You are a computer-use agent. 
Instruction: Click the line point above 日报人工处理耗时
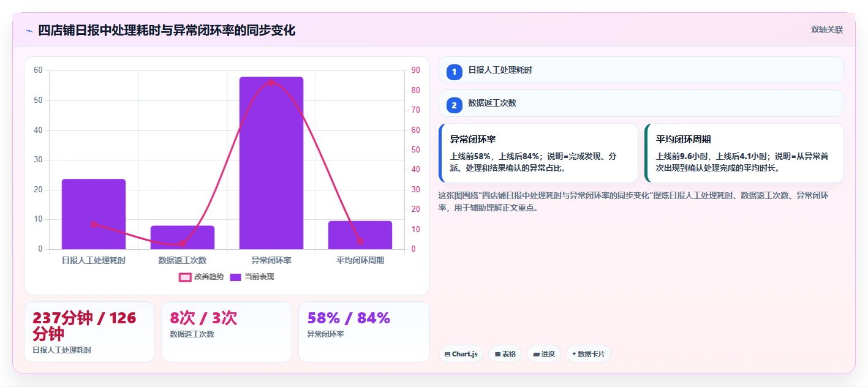[94, 225]
